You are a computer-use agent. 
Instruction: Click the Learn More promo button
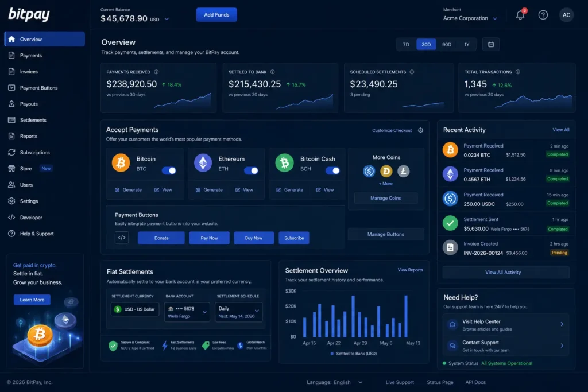[32, 300]
